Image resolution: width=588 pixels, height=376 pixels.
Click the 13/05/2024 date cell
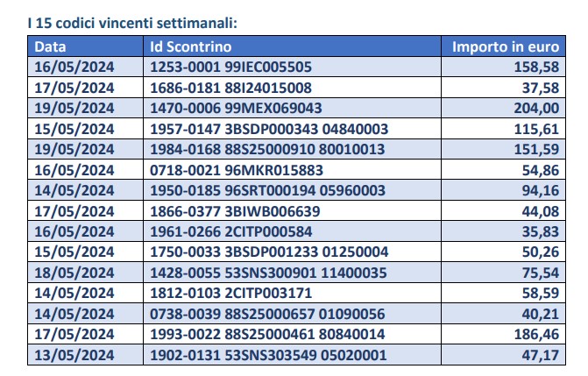[x=86, y=355]
